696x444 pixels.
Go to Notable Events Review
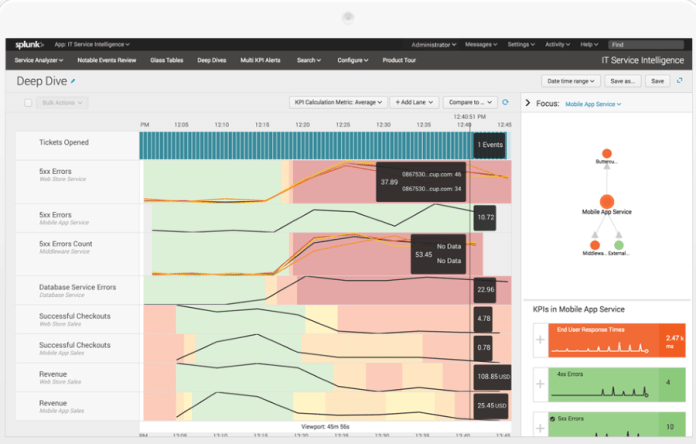tap(107, 60)
